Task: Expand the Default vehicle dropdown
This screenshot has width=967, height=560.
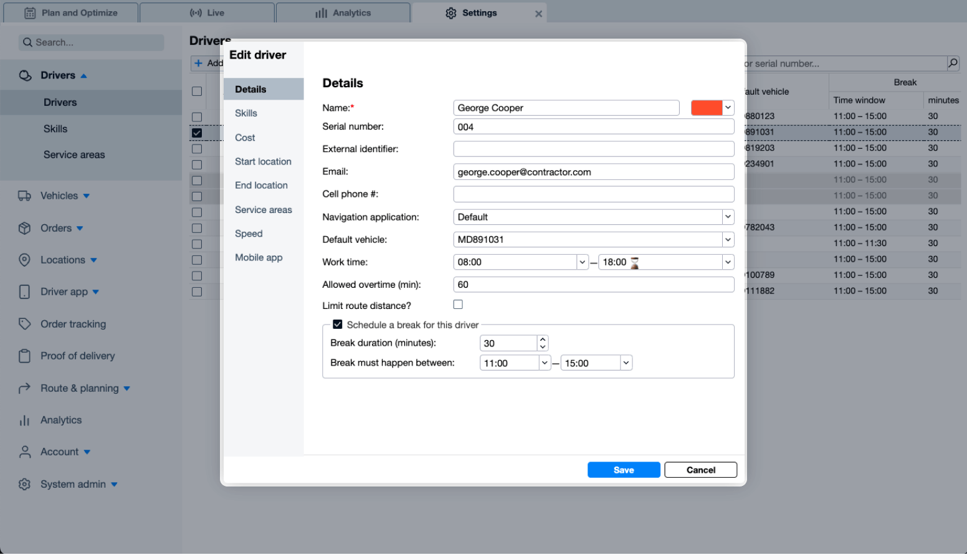Action: pos(727,239)
